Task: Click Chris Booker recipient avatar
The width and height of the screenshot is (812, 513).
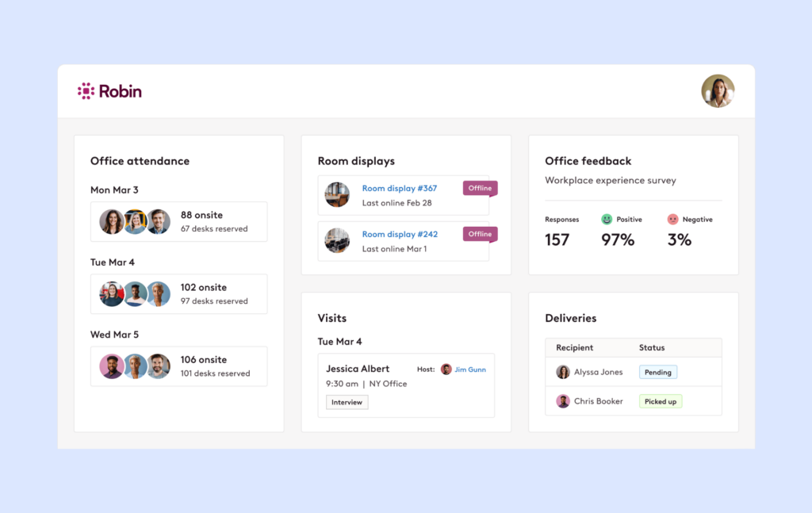Action: click(563, 401)
